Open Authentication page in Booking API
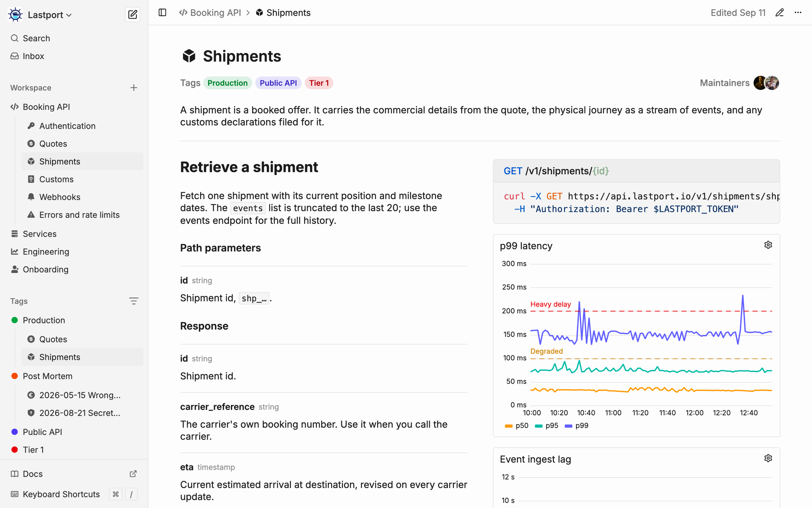Screen dimensions: 812x508 pos(82,126)
